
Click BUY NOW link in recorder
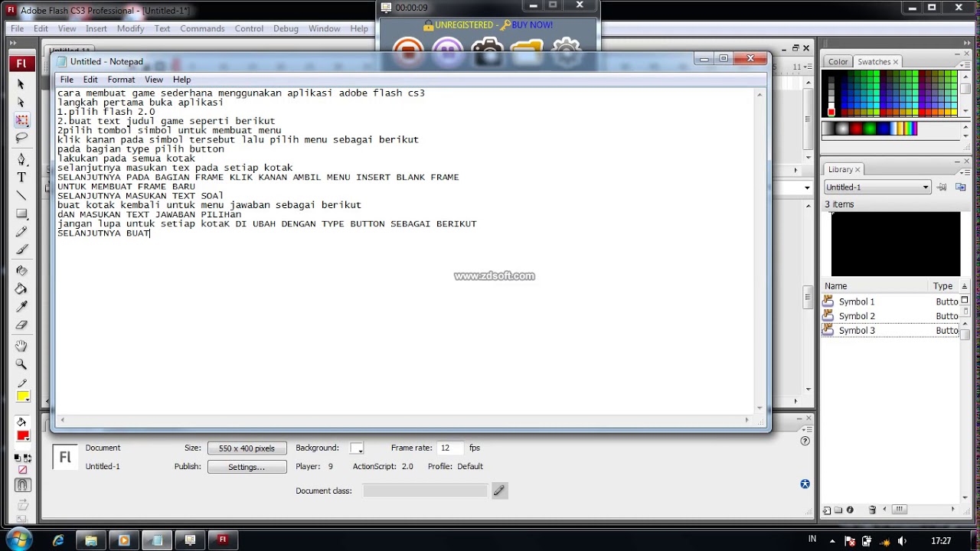point(532,25)
